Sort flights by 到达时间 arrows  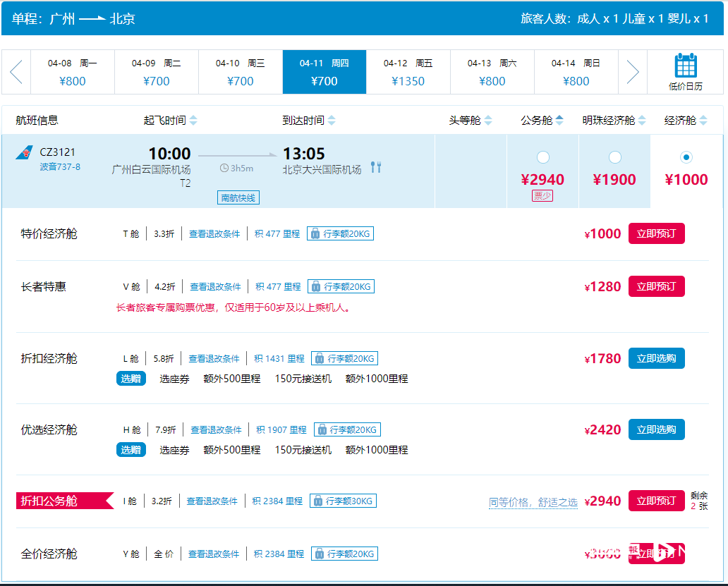pyautogui.click(x=332, y=121)
